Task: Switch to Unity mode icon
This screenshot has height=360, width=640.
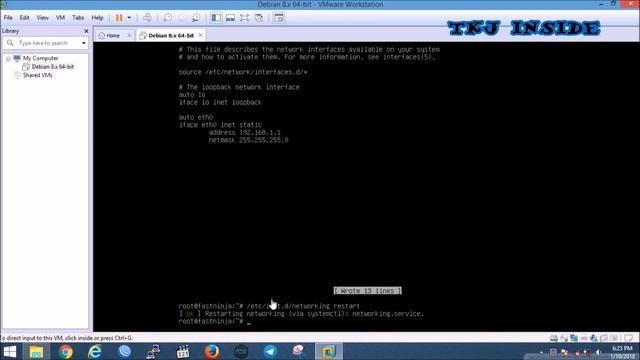Action: click(x=259, y=18)
